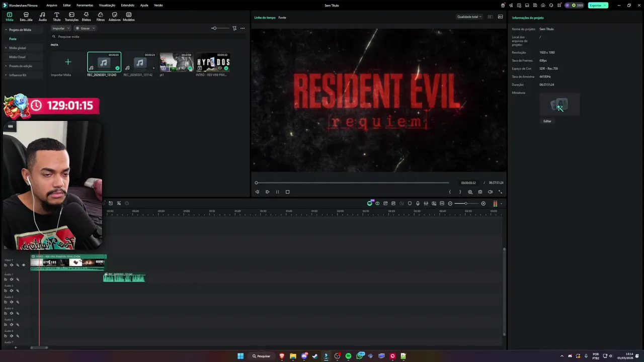Image resolution: width=644 pixels, height=362 pixels.
Task: Mute the Video 1 track
Action: point(12,265)
